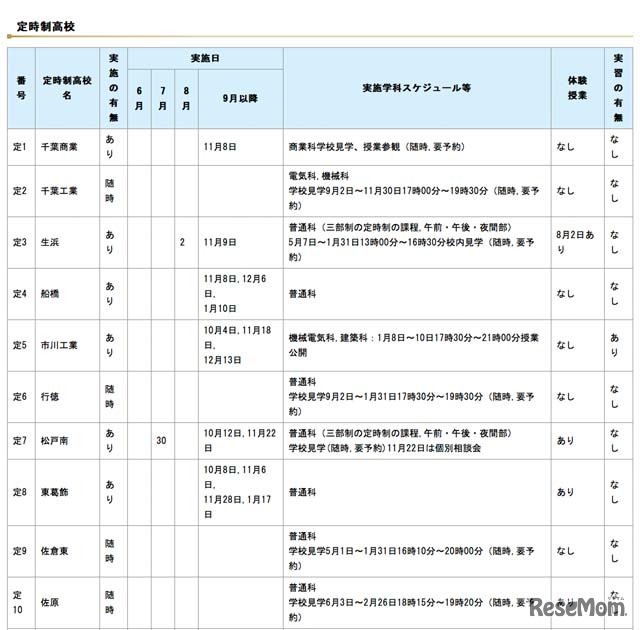Image resolution: width=640 pixels, height=630 pixels.
Task: Select the 定9 number cell
Action: click(x=20, y=550)
